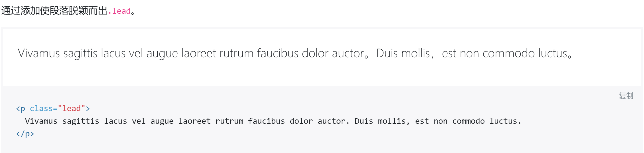Viewport: 644px width, 153px height.
Task: Click "Duis mollis," in the code snippet
Action: tap(382, 121)
